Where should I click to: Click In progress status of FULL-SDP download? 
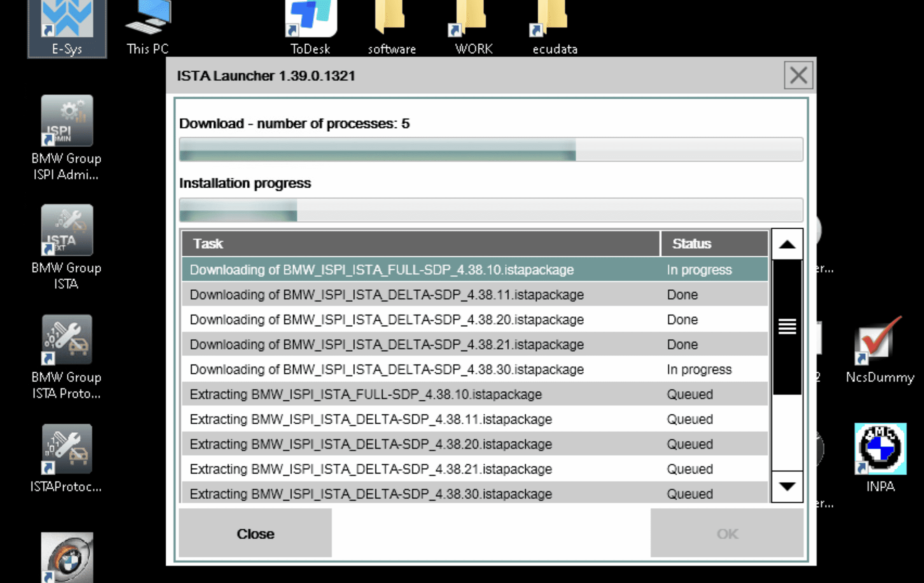click(699, 270)
